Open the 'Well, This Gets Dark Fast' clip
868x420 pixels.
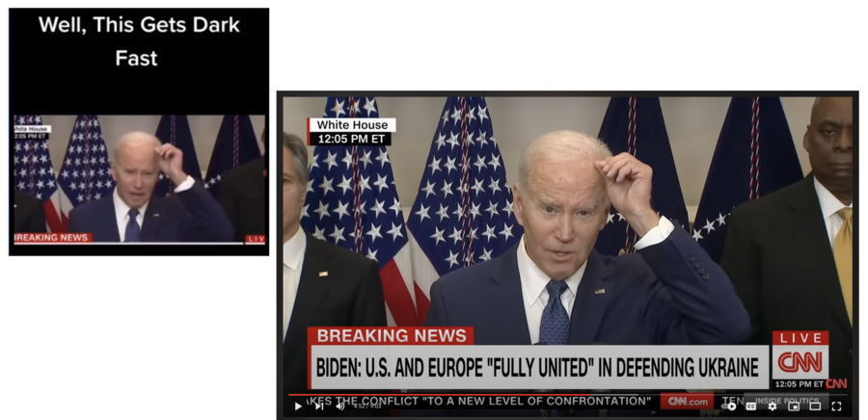point(139,132)
